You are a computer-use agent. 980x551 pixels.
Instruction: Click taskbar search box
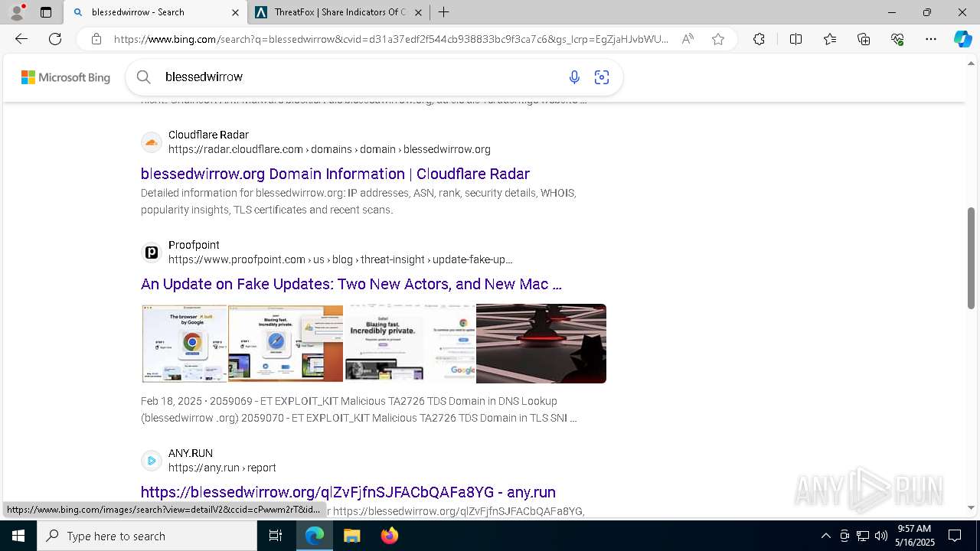tap(147, 536)
